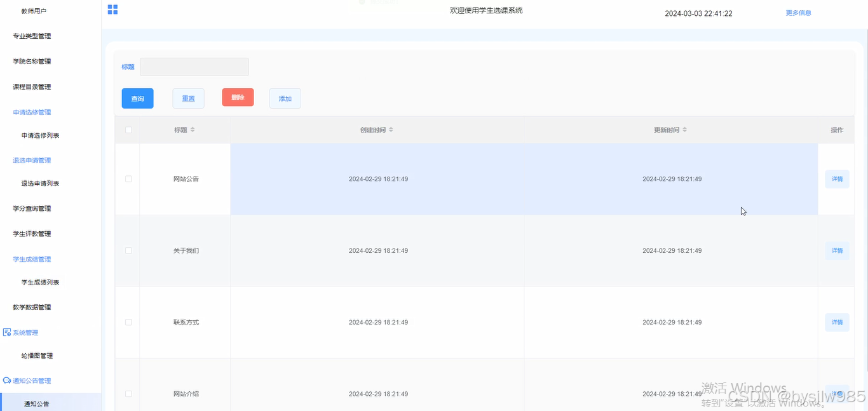Open 课程目录管理 in the sidebar
The image size is (868, 411).
32,87
